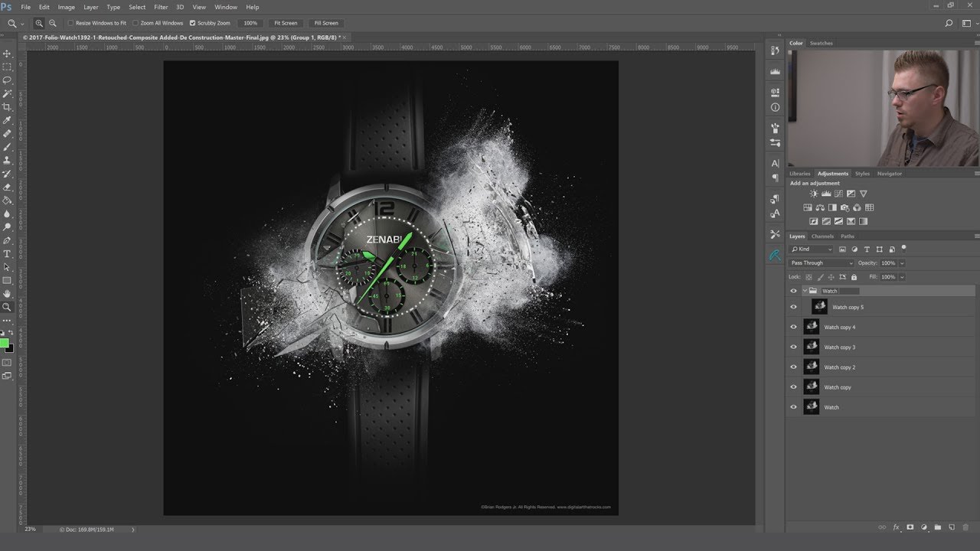The height and width of the screenshot is (551, 980).
Task: Expand the status bar info arrow
Action: click(x=133, y=530)
